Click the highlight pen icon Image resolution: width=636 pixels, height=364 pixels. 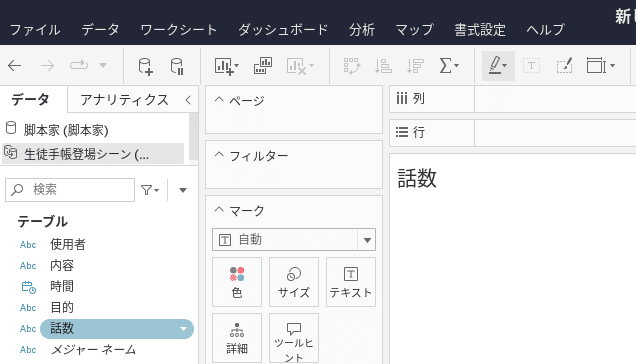(498, 66)
